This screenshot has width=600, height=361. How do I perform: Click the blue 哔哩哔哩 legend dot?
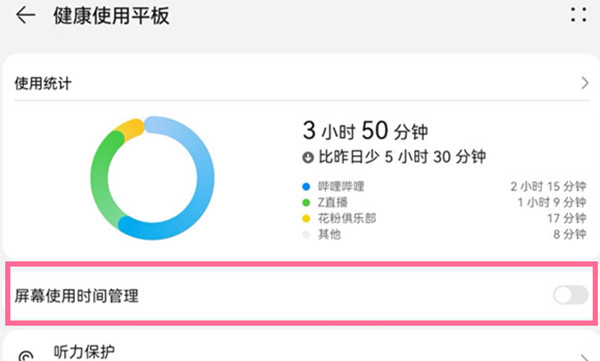(x=306, y=187)
